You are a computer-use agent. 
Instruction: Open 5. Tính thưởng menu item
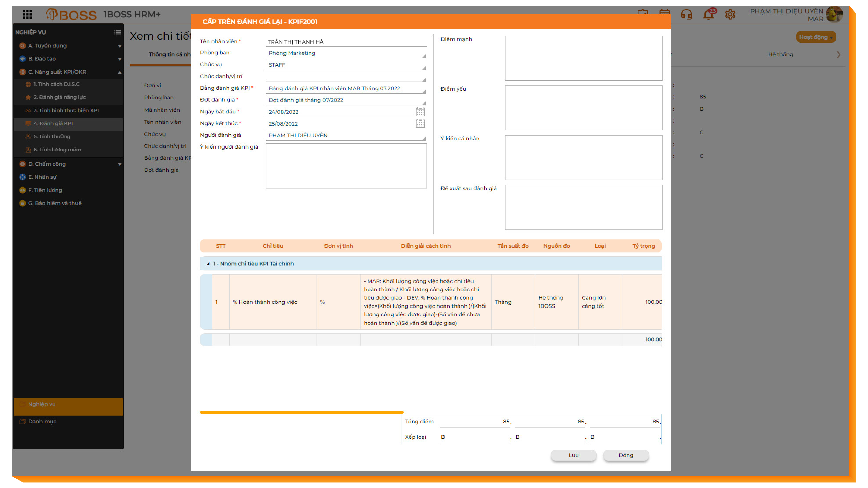[52, 136]
